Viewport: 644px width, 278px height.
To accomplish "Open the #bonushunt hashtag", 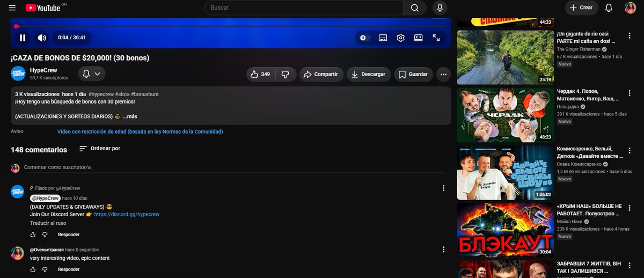I will [x=144, y=94].
